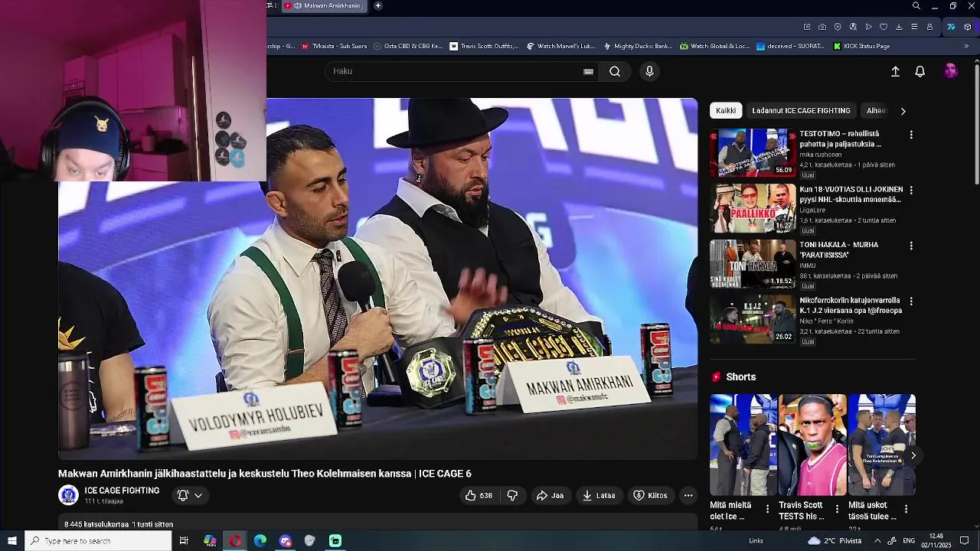Select the Kaikki filter chip
This screenshot has height=551, width=980.
point(726,111)
